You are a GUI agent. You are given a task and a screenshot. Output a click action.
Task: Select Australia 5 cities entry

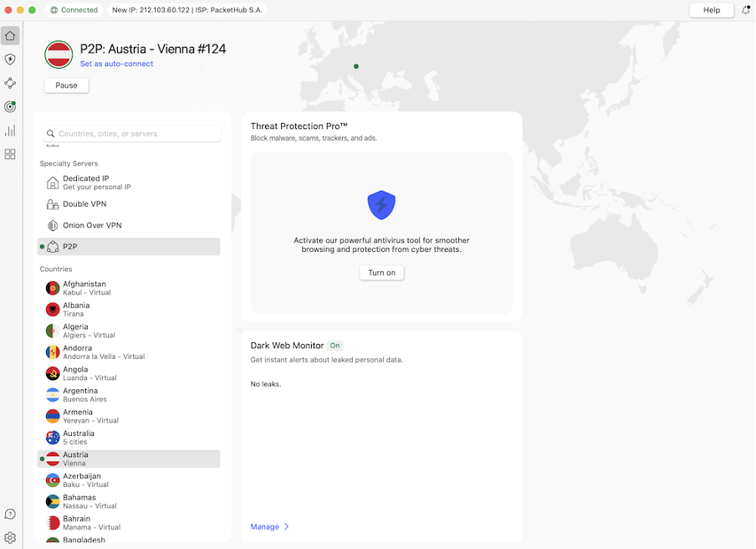[129, 438]
